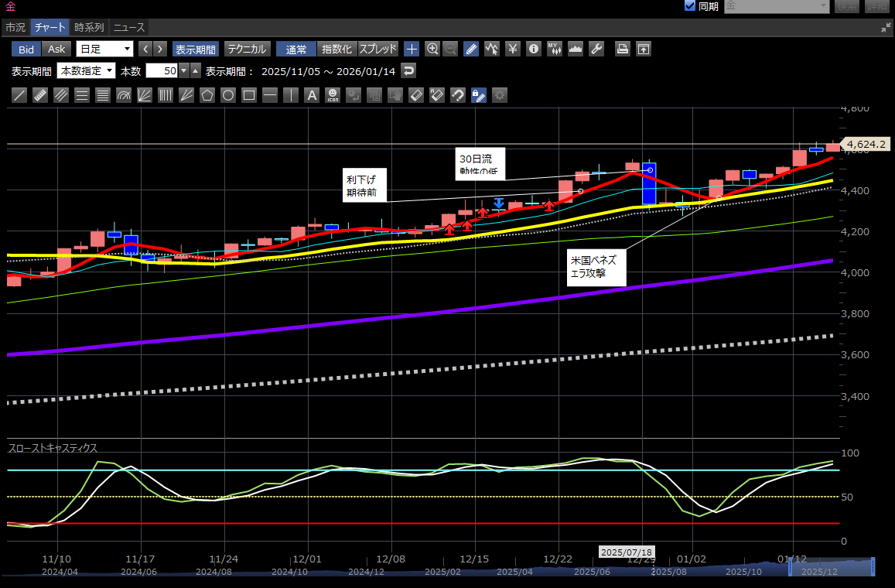Switch to the 時系列 tab
Viewport: 895px width, 588px height.
click(x=89, y=27)
